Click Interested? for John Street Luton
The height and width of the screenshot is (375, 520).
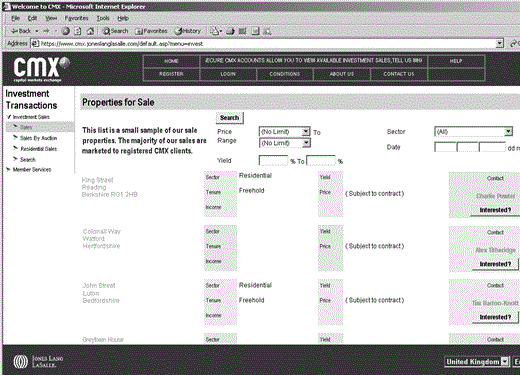click(x=495, y=317)
